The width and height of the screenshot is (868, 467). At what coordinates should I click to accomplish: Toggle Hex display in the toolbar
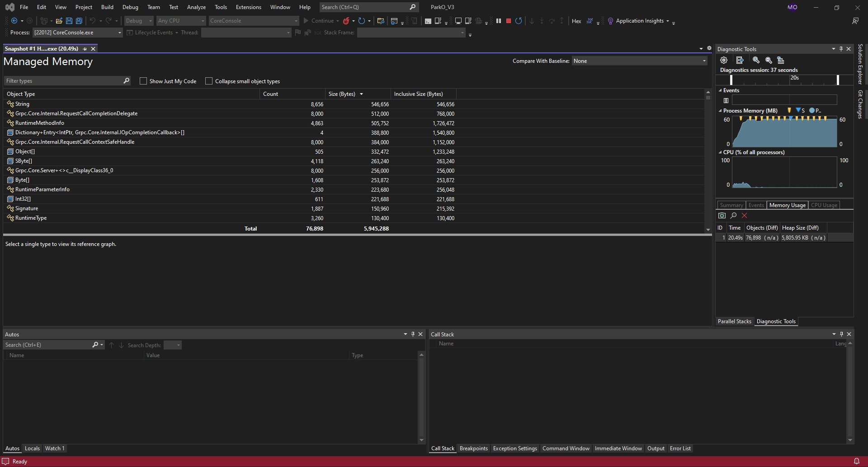point(576,21)
